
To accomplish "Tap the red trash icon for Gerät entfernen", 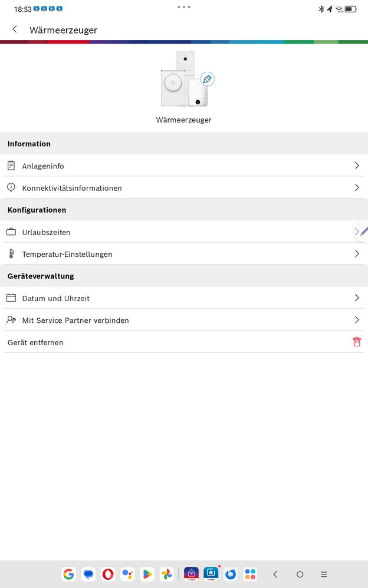I will [357, 342].
